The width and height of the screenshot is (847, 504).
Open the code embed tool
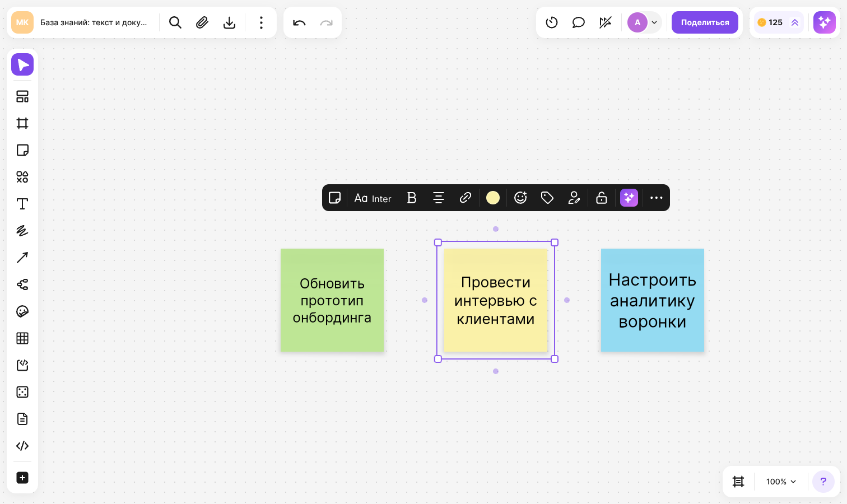(x=22, y=446)
